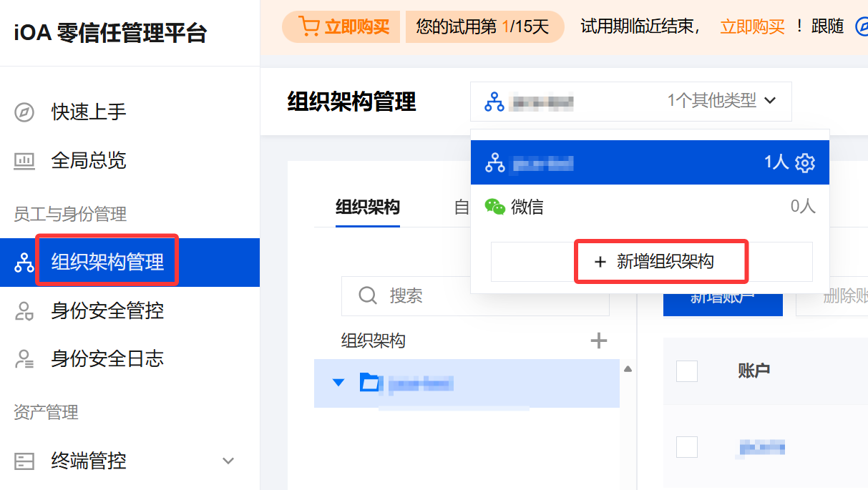Open the orange 立即购买 link in trial notice
Image resolution: width=868 pixels, height=490 pixels.
tap(752, 27)
